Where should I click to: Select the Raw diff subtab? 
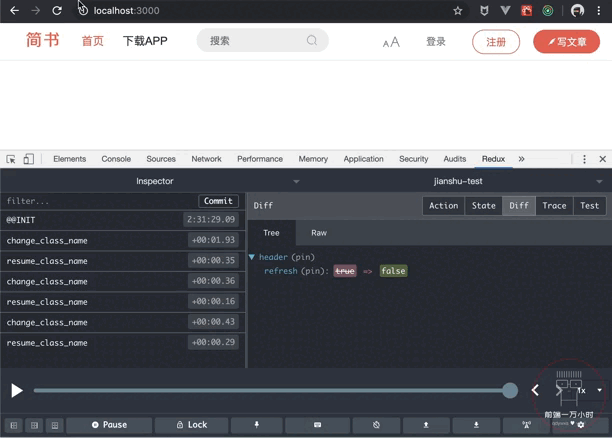(x=319, y=233)
